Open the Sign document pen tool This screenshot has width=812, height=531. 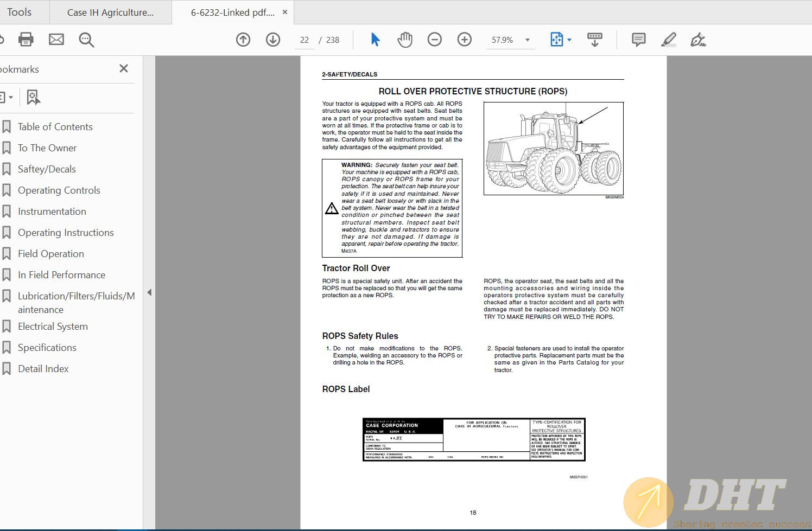[698, 40]
